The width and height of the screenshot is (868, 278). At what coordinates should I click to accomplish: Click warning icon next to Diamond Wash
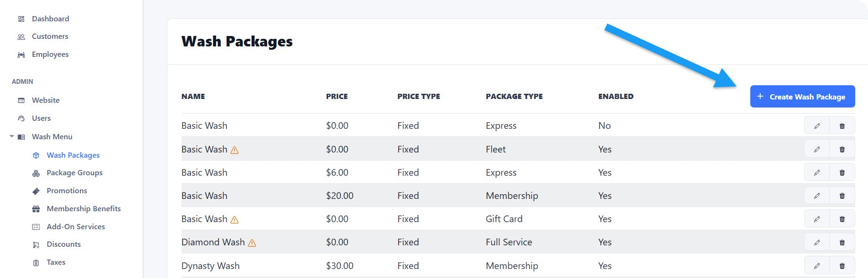coord(252,243)
